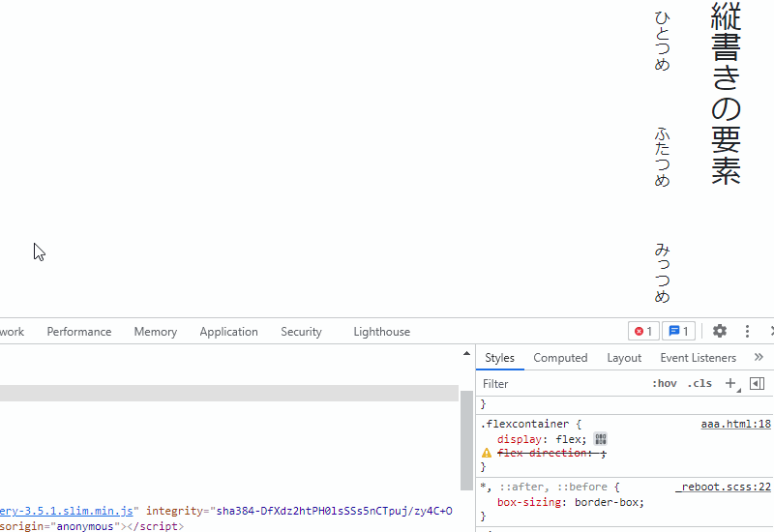Click the border-box value
This screenshot has height=532, width=774.
point(607,502)
